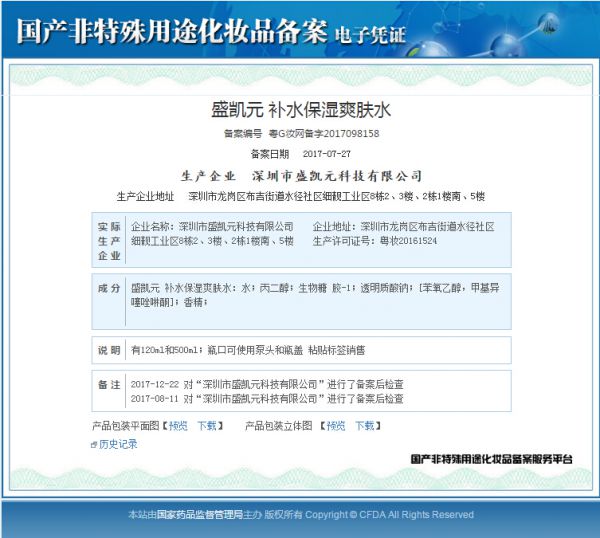Click the company name 深圳市盛凯元科技有限公司 heading
The width and height of the screenshot is (600, 538).
[x=337, y=176]
